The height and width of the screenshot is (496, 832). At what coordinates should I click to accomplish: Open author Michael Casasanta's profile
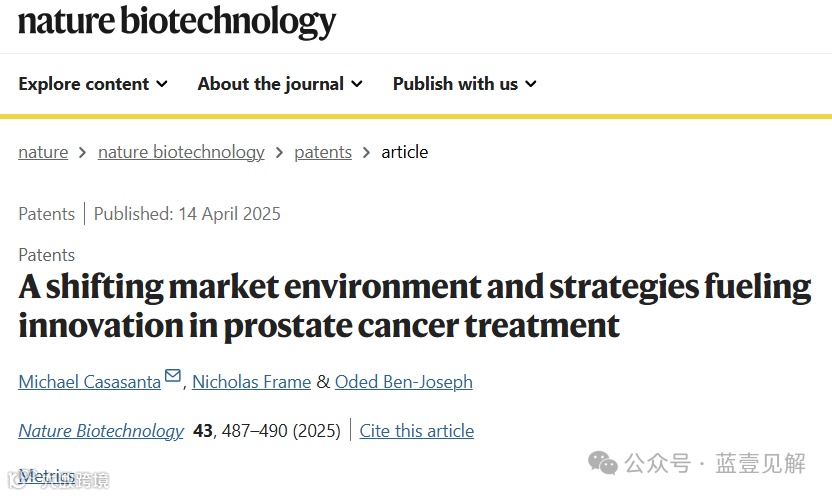pos(89,382)
